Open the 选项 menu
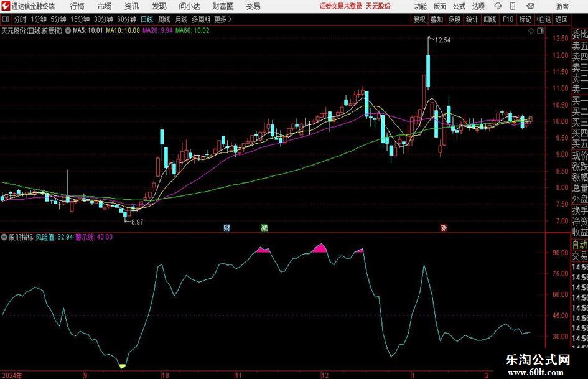588x379 pixels. [x=478, y=6]
